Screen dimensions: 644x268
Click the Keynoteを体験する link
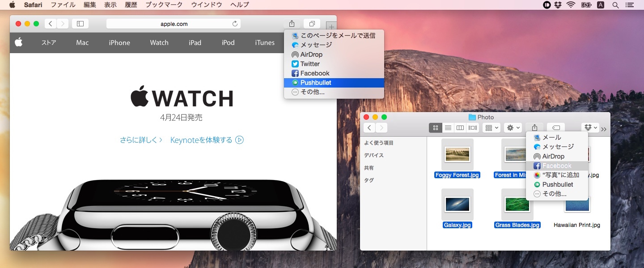[207, 140]
